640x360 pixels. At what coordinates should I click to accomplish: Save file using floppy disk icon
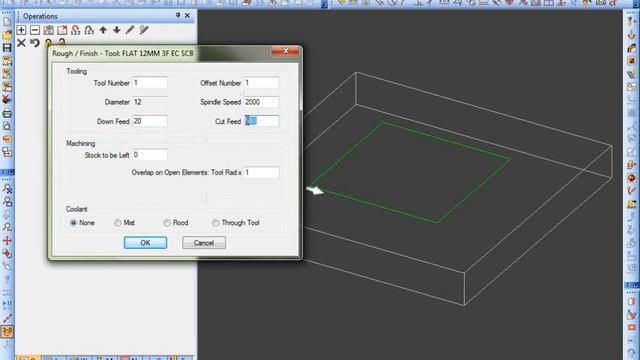pos(7,47)
